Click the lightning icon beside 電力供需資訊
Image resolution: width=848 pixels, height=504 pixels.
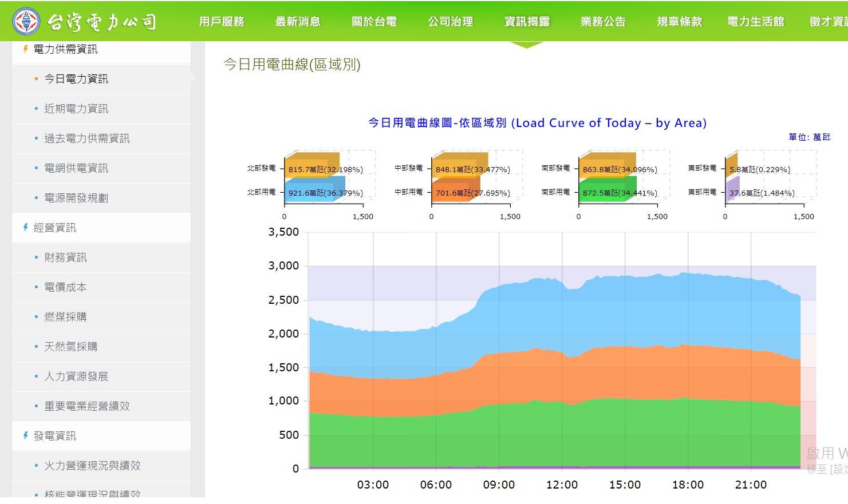coord(25,49)
